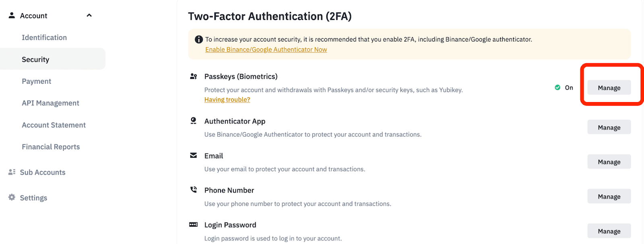
Task: Click the green On status checkmark
Action: (557, 88)
